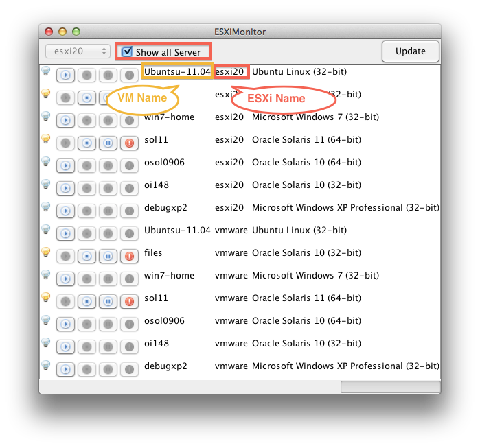The image size is (480, 448).
Task: Click the red reset button for sol11 esxi20
Action: pos(130,143)
